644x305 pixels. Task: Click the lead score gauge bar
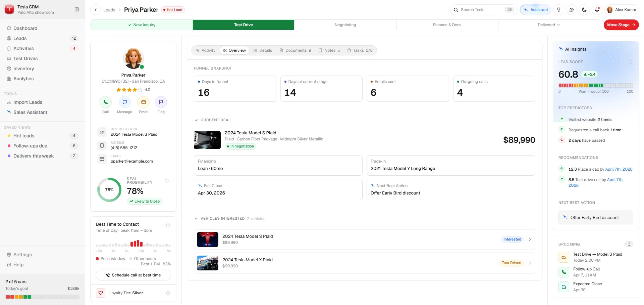[x=596, y=85]
